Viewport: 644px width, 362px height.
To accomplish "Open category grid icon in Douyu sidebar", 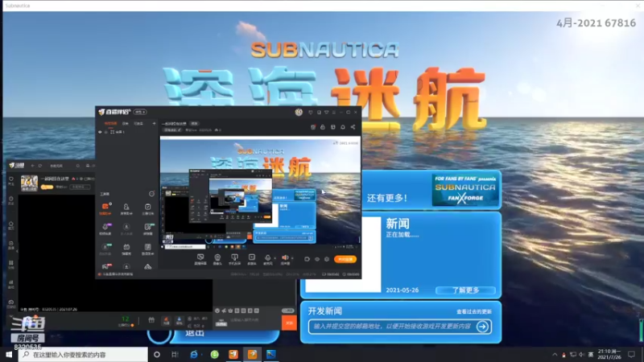I will point(11,263).
